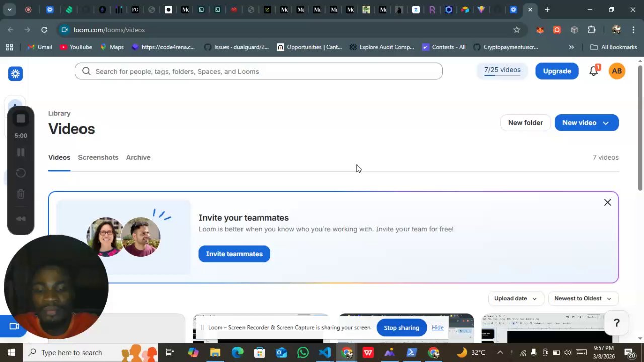
Task: Switch to the Archive tab
Action: [138, 157]
